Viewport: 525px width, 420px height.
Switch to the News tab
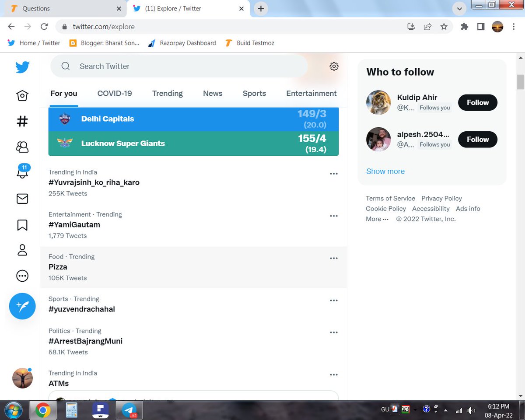point(213,93)
